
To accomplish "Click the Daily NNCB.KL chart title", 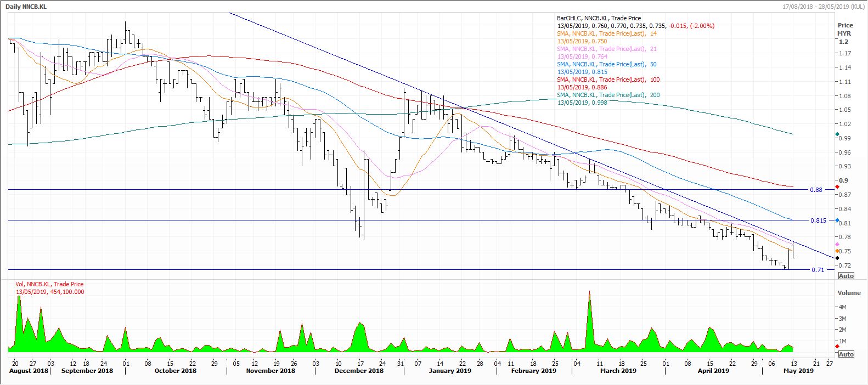I will coord(26,6).
